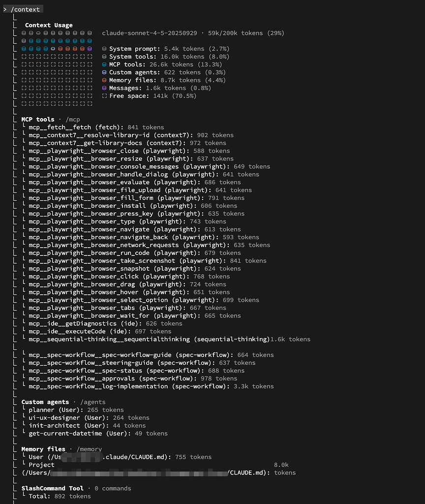Click the /context command prompt
This screenshot has width=425, height=504.
(25, 9)
